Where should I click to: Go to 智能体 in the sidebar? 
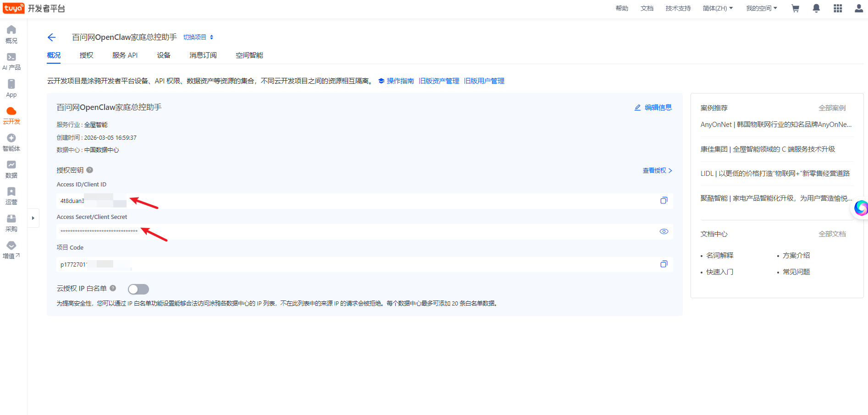coord(11,142)
